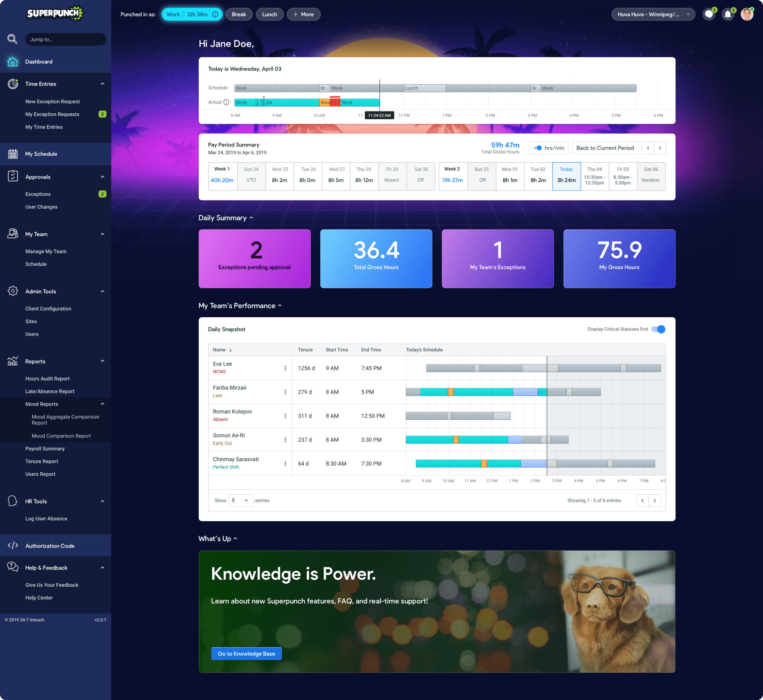Collapse the Mood Reports submenu

(x=102, y=404)
